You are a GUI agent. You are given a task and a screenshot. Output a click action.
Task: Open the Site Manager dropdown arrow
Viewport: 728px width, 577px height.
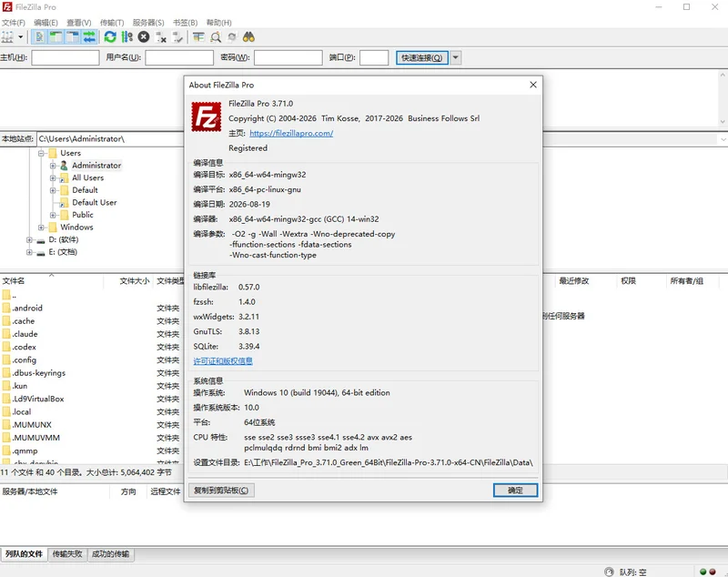20,37
